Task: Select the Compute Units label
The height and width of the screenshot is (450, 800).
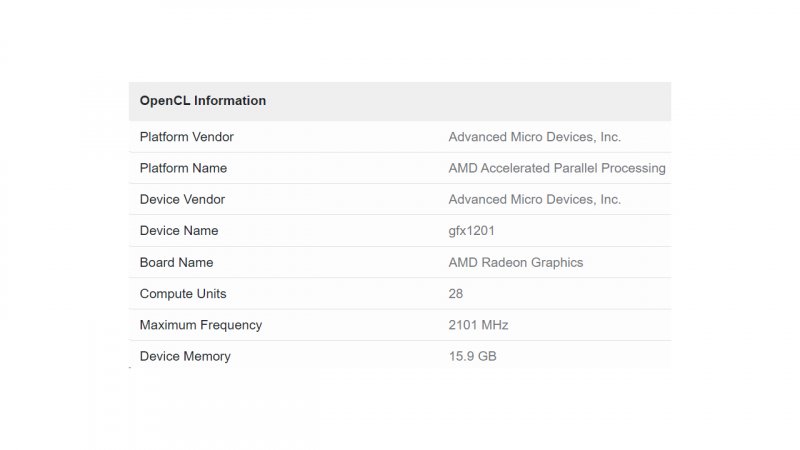Action: click(x=183, y=294)
